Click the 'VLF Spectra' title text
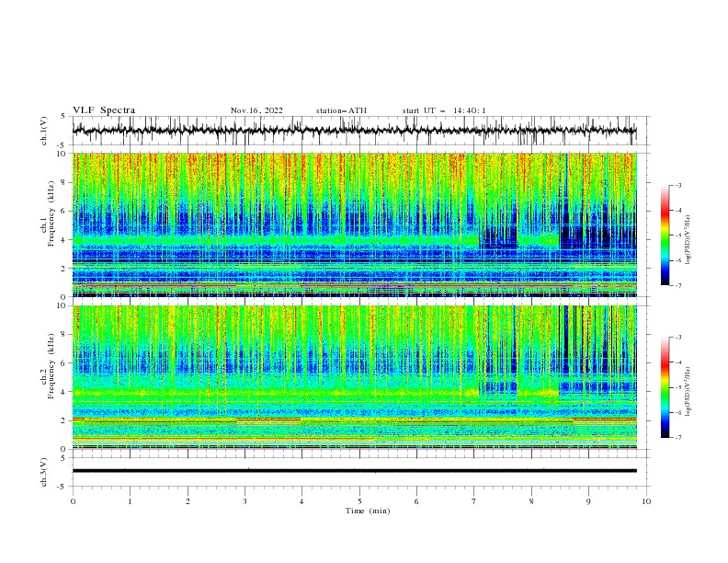 tap(104, 110)
